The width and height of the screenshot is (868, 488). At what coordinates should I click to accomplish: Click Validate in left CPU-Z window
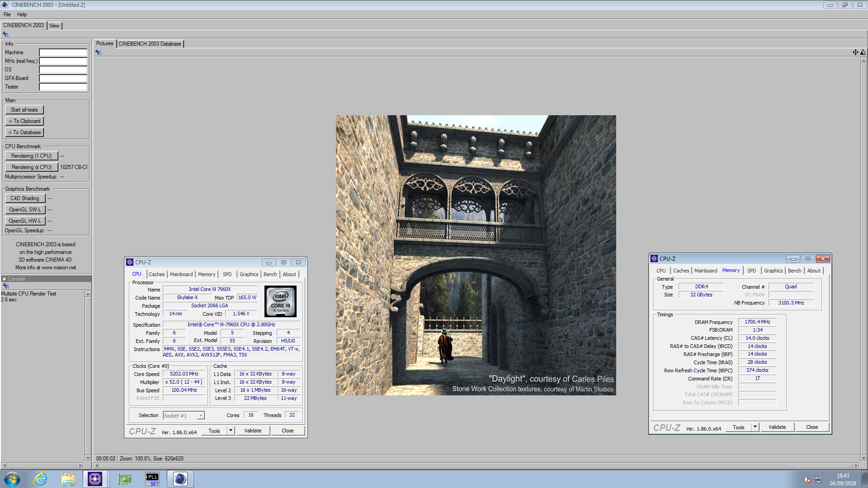coord(253,431)
